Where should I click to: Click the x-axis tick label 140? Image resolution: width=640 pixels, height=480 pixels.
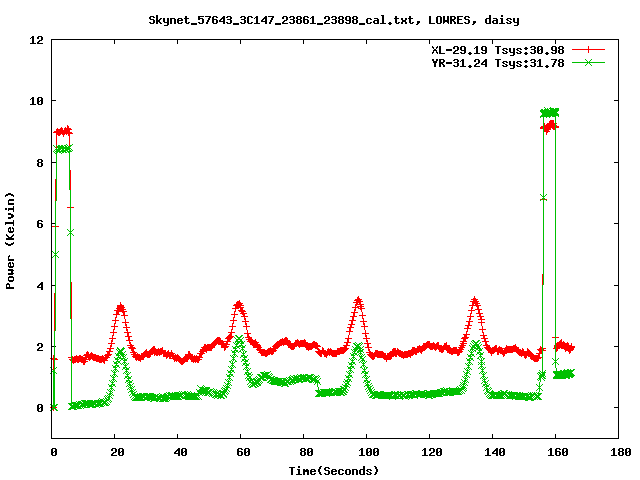(495, 452)
